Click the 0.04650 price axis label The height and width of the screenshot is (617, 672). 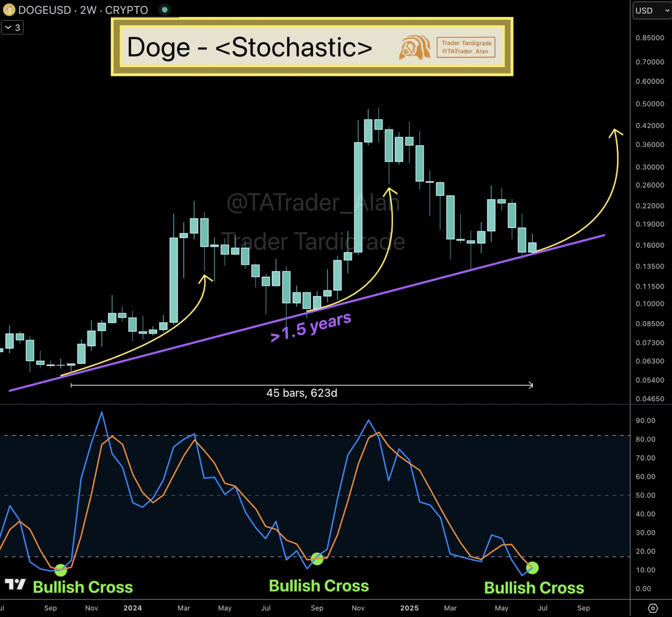coord(650,399)
